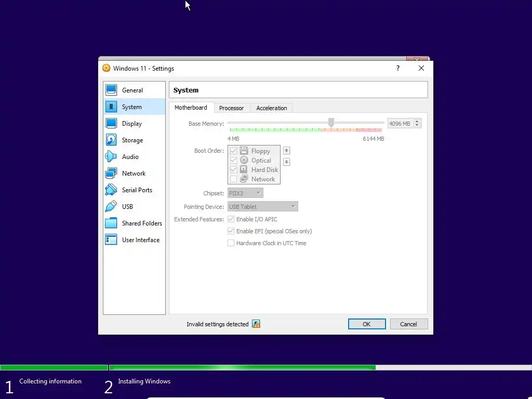Toggle Enable EFI (special OSes only)
This screenshot has width=532, height=399.
tap(231, 231)
